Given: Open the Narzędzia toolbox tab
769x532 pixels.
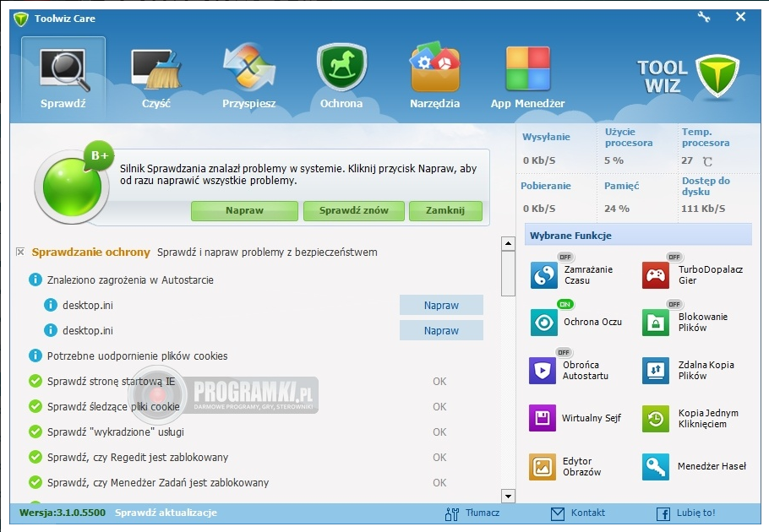Looking at the screenshot, I should point(435,78).
